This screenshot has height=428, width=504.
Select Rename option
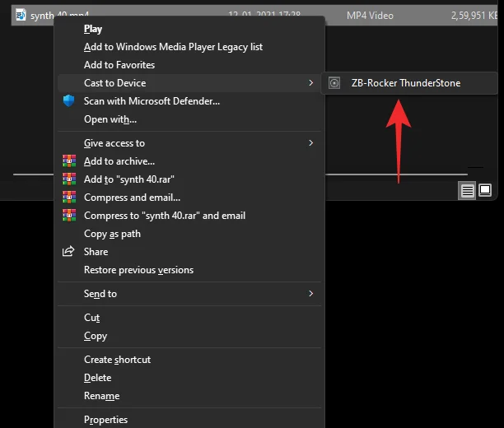[x=189, y=396]
